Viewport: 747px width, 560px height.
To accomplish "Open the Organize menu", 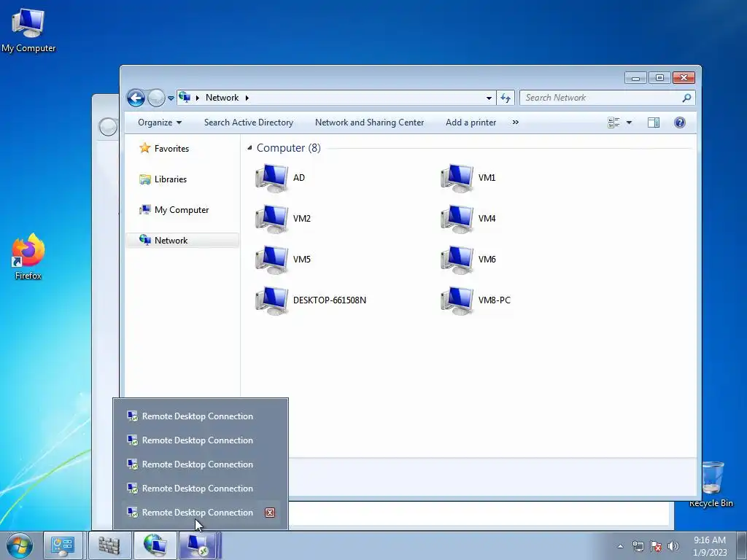I will pos(160,122).
